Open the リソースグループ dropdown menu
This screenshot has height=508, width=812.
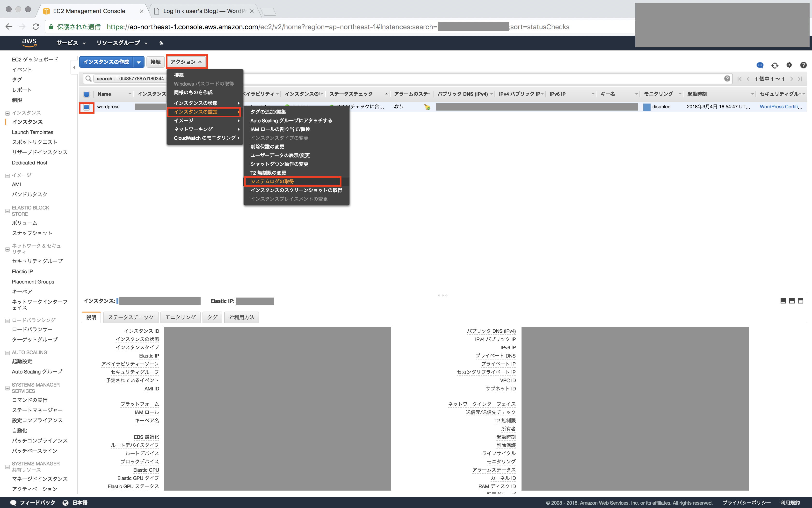tap(122, 43)
